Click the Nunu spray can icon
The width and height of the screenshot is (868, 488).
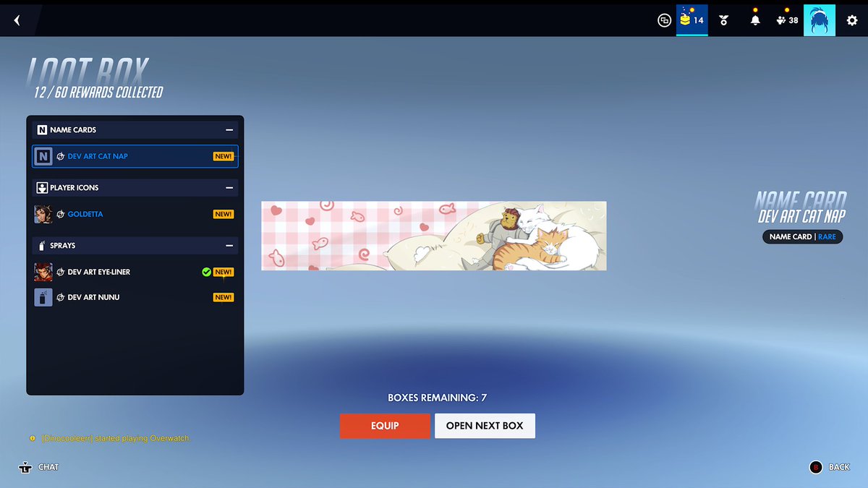43,297
